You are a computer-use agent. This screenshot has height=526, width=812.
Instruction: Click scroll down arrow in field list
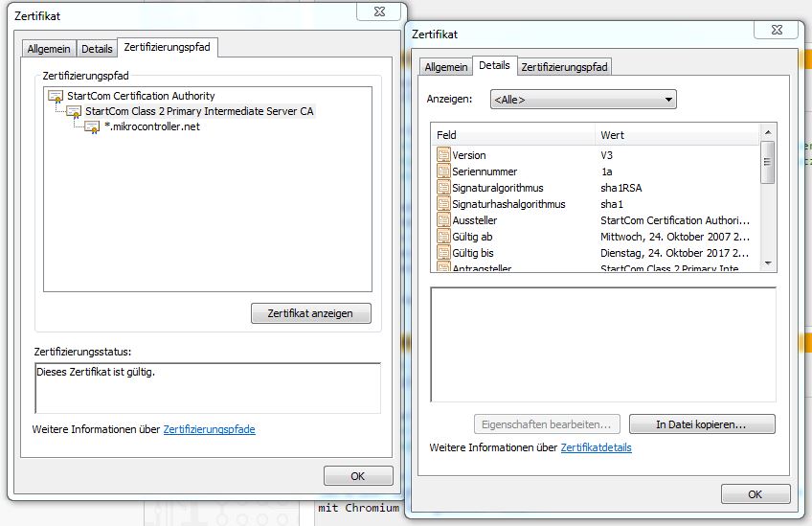coord(768,263)
